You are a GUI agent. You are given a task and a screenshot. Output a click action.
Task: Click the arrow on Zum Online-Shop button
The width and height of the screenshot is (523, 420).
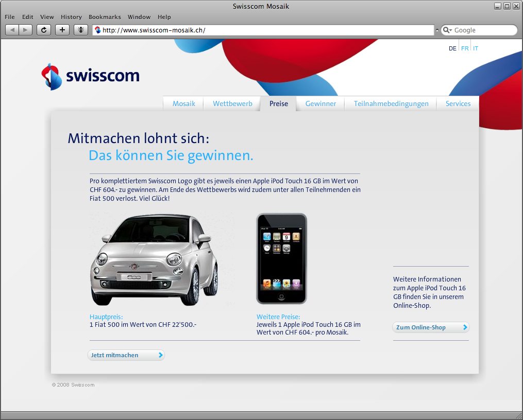pyautogui.click(x=465, y=327)
